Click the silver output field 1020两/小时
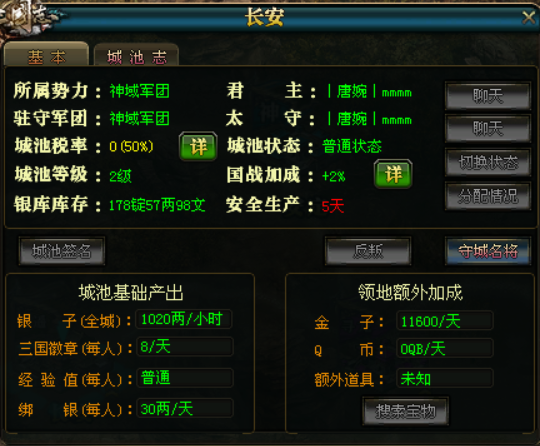Image resolution: width=540 pixels, height=446 pixels. (x=184, y=319)
